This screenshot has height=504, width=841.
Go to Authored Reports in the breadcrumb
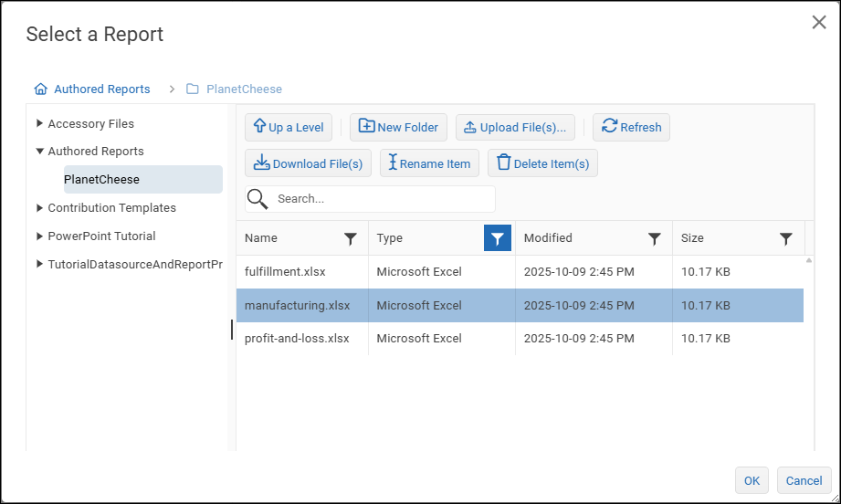pos(101,89)
